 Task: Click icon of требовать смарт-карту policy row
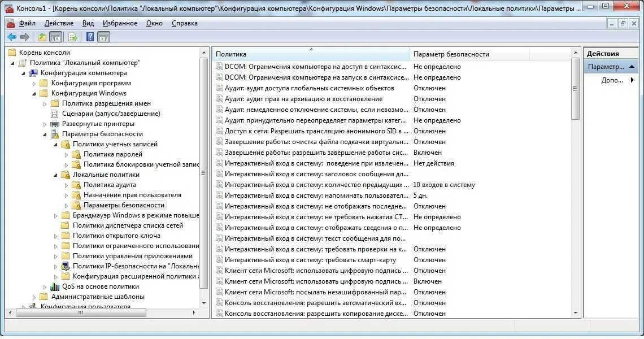pyautogui.click(x=219, y=260)
